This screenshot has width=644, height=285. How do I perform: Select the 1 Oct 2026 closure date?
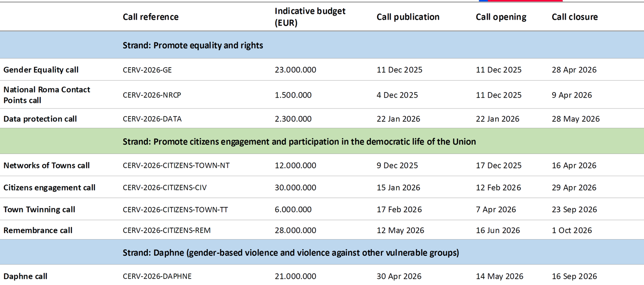tap(572, 230)
